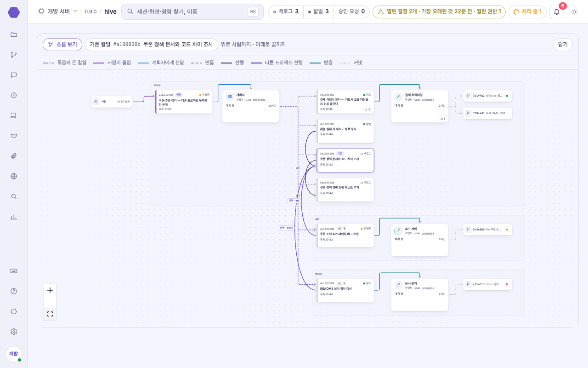Open the 결제 리팩터링 worker card
The height and width of the screenshot is (368, 588).
[419, 106]
